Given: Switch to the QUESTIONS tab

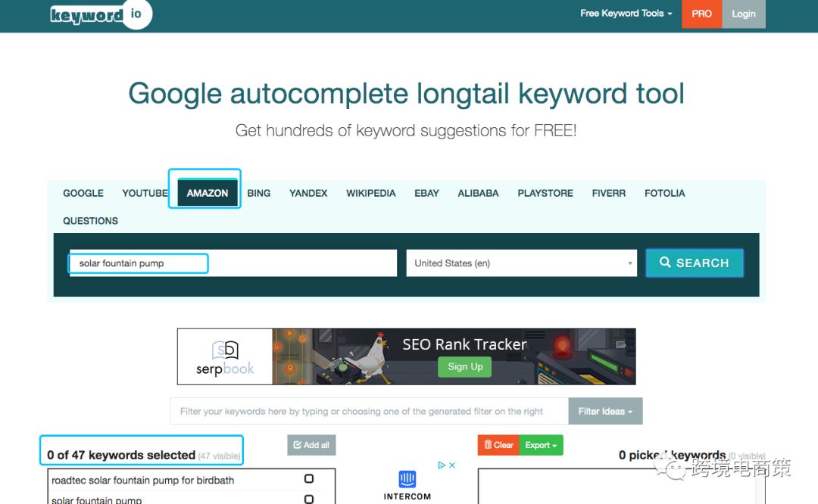Looking at the screenshot, I should [91, 221].
